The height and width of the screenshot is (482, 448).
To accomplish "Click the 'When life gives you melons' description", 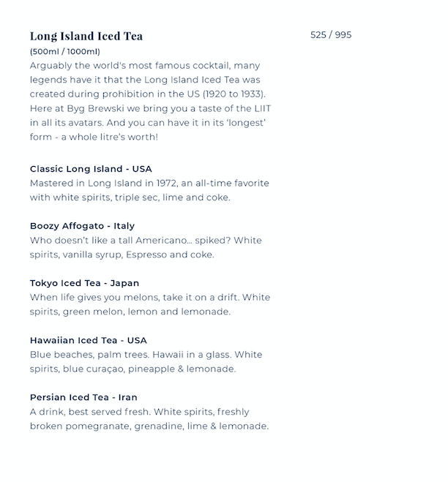I will (150, 304).
